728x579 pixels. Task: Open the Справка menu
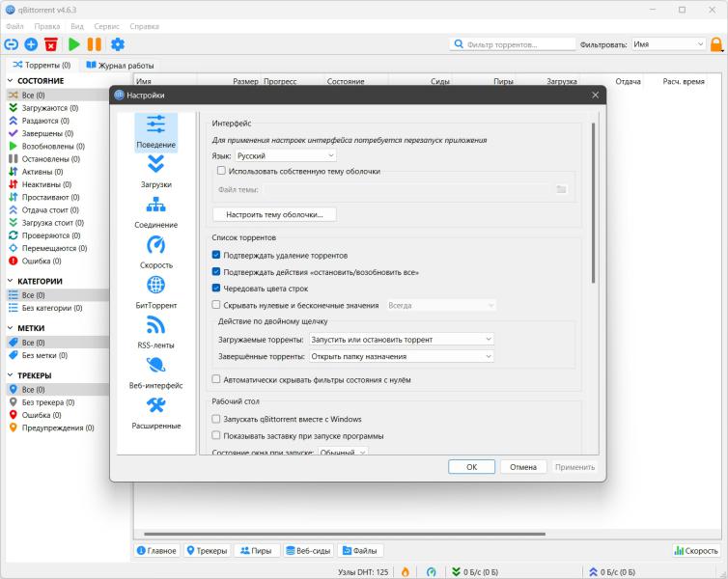pos(145,26)
